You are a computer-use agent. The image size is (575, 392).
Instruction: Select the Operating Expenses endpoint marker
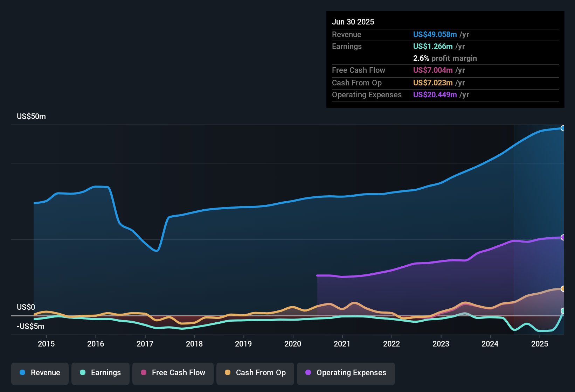(x=563, y=237)
